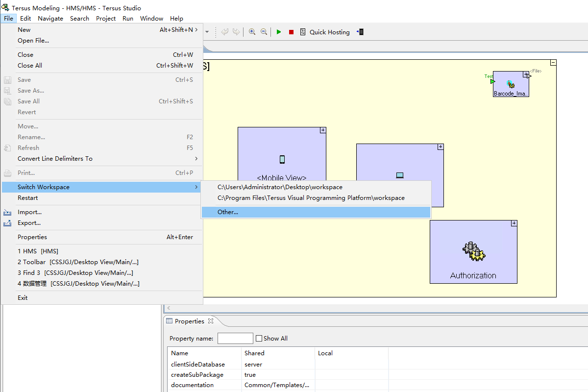Click Properties menu entry
The image size is (588, 392).
click(102, 237)
